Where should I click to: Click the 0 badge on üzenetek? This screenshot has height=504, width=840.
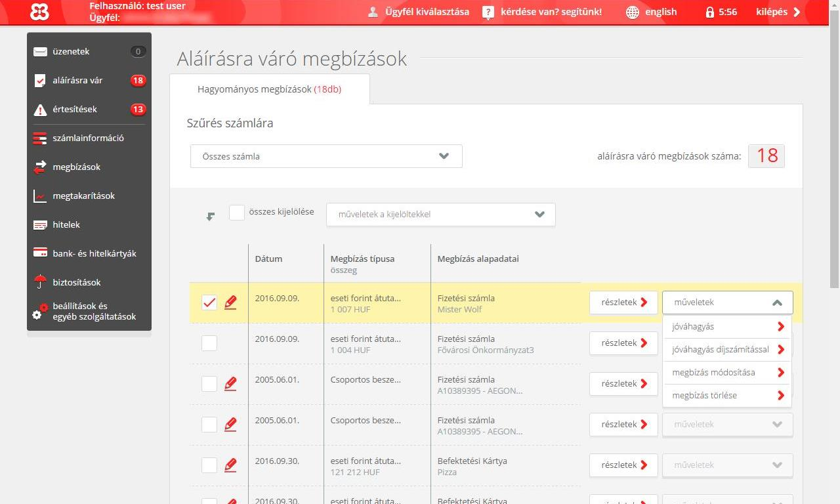click(x=138, y=51)
